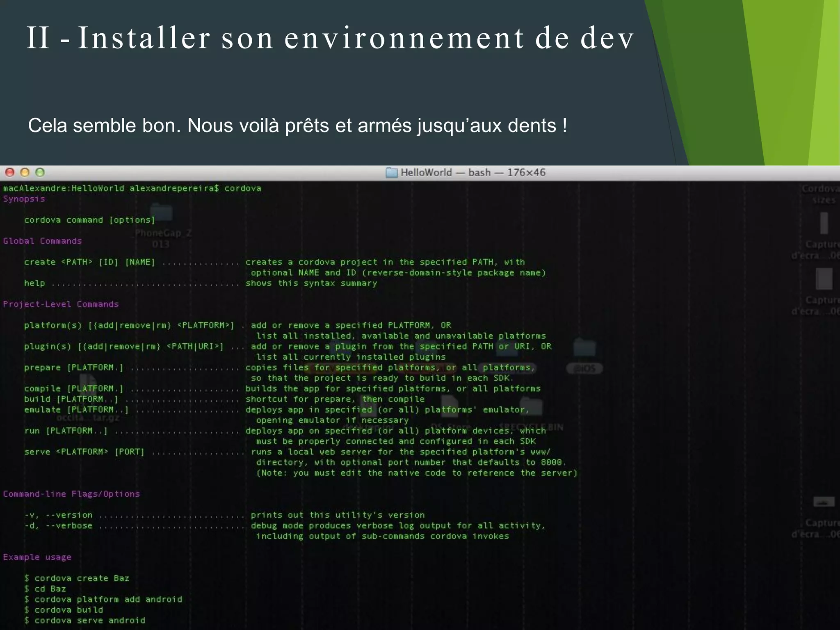Click the prompt line ending with 'cordova'
This screenshot has width=840, height=630.
coord(132,188)
